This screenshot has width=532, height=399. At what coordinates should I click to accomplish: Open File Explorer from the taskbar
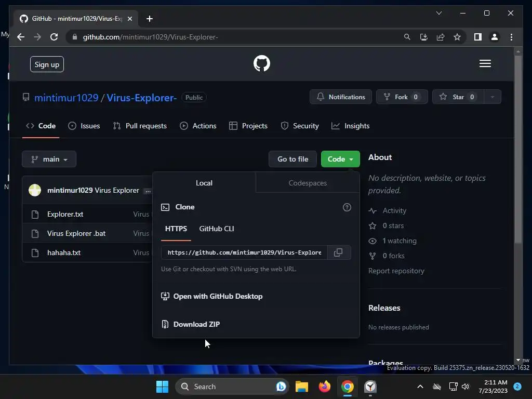[x=302, y=387]
